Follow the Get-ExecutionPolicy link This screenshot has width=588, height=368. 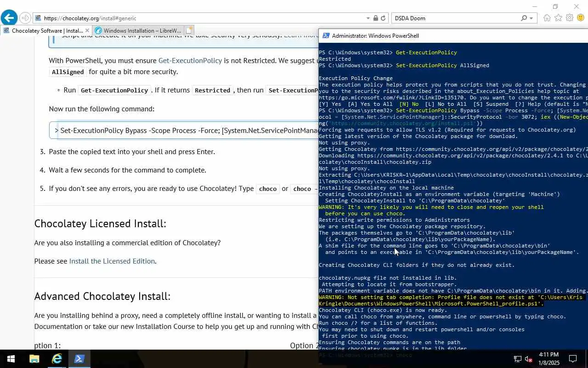point(190,61)
